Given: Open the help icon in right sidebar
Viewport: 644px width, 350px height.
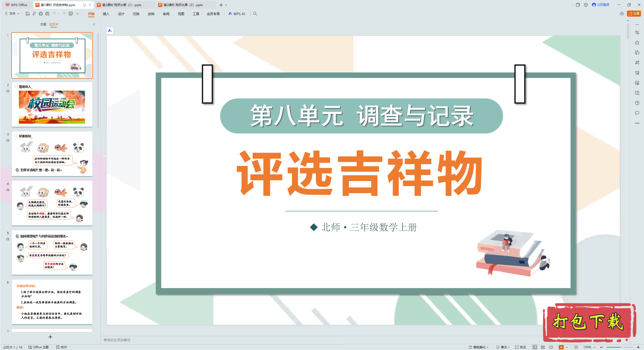Looking at the screenshot, I should tap(637, 103).
